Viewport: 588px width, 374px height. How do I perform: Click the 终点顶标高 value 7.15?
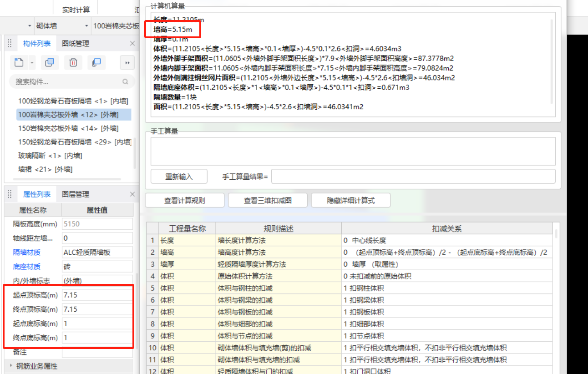[97, 309]
